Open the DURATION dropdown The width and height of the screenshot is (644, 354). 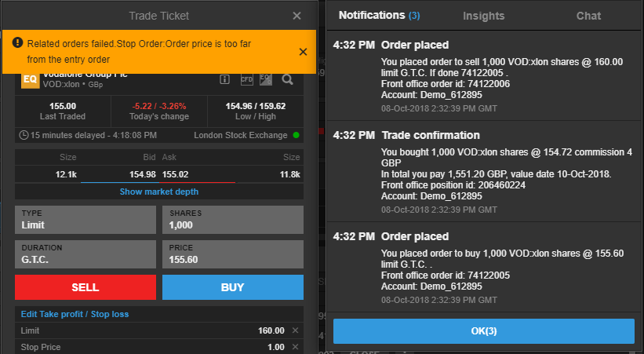click(86, 254)
